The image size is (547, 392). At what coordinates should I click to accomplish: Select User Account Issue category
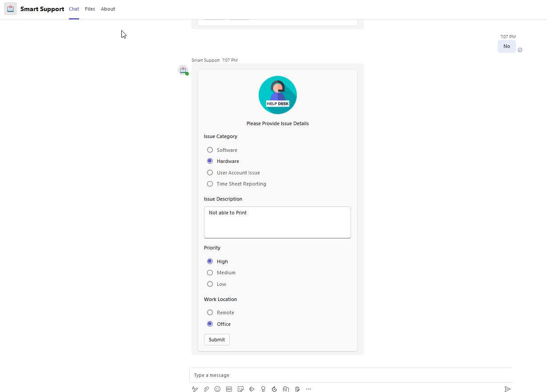coord(210,172)
